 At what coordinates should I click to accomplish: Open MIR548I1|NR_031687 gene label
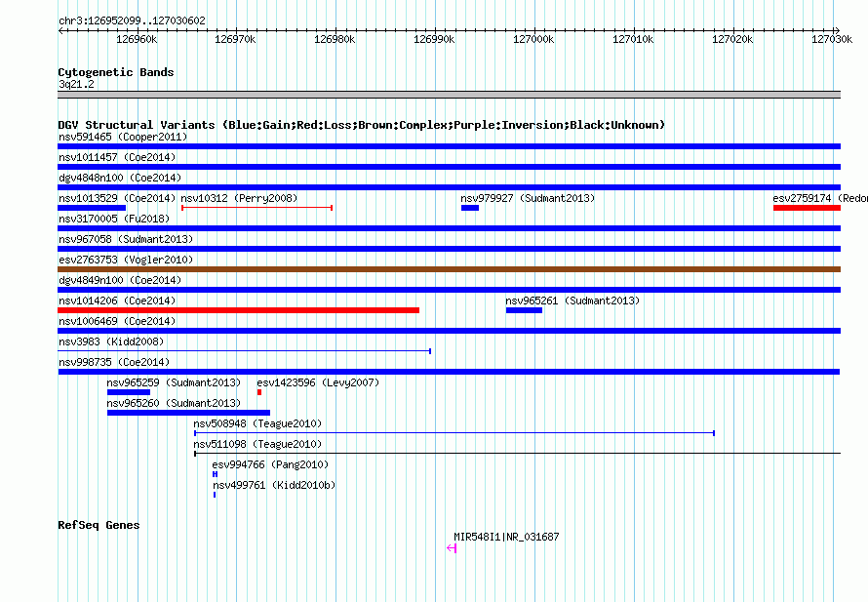tap(506, 537)
